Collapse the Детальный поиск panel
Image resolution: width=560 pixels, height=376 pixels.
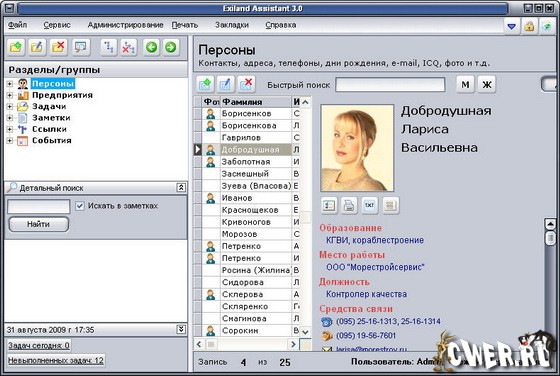181,187
